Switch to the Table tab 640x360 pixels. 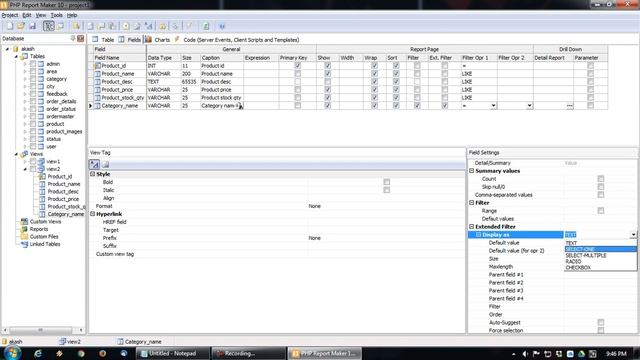click(103, 40)
